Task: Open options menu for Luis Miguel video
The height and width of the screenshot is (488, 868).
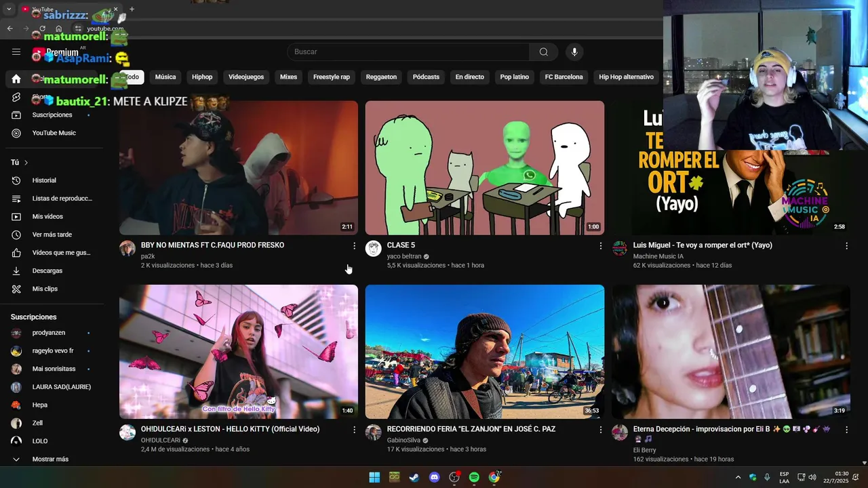Action: (x=846, y=246)
